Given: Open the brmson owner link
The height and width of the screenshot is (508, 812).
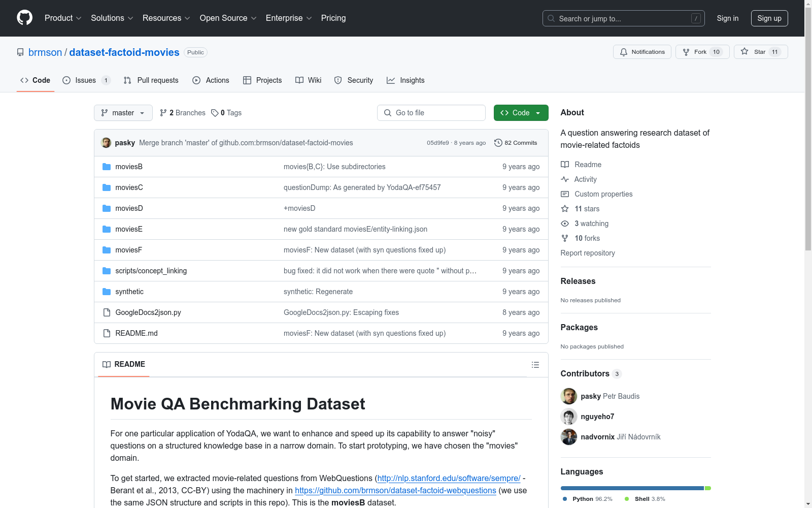Looking at the screenshot, I should click(x=45, y=52).
